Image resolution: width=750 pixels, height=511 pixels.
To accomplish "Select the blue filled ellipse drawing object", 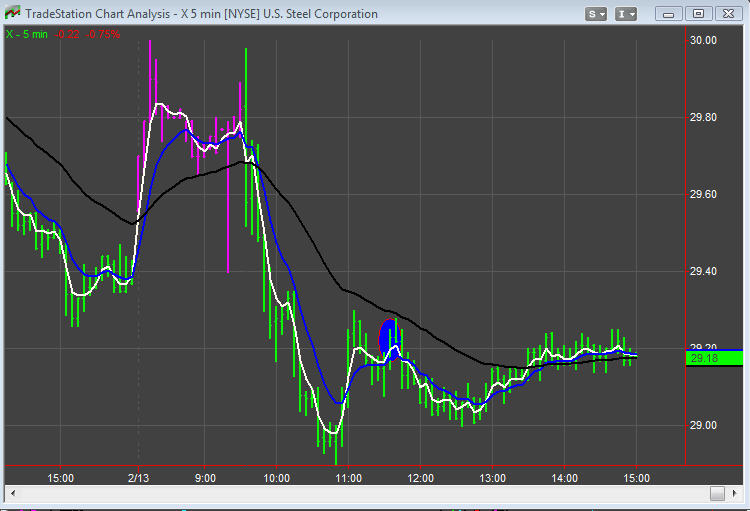I will click(388, 337).
